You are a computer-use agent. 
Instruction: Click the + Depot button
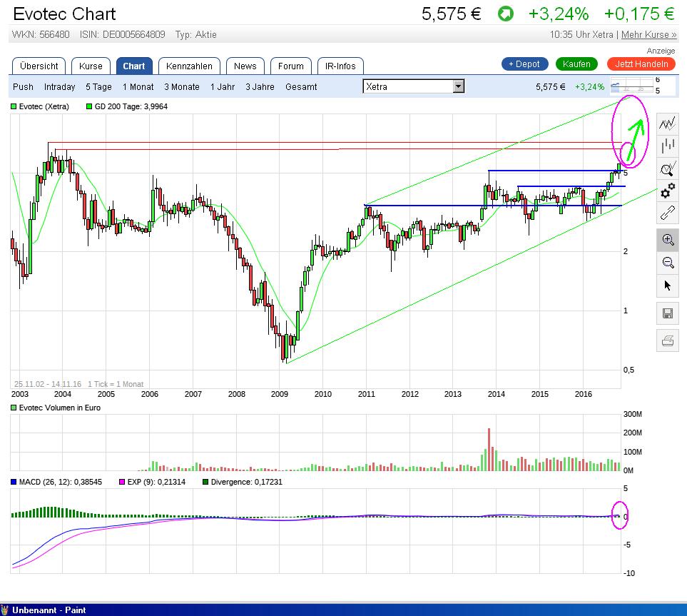pos(524,64)
